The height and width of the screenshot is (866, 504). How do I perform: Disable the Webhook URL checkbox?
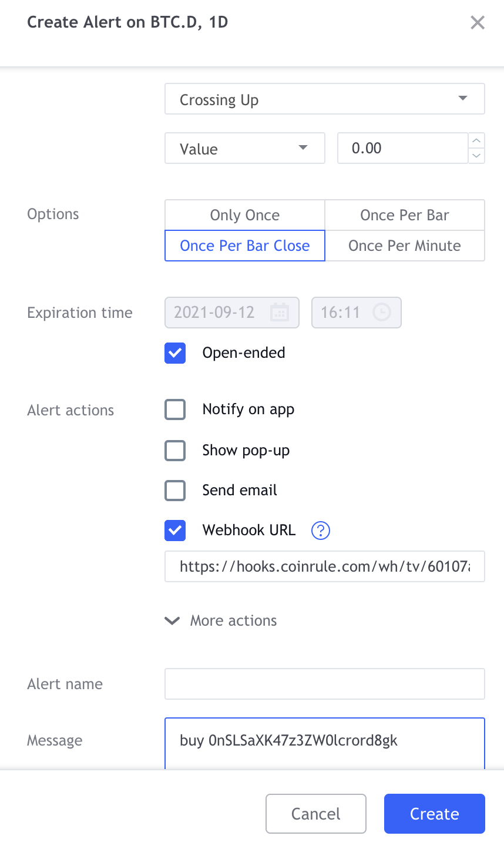pos(175,531)
